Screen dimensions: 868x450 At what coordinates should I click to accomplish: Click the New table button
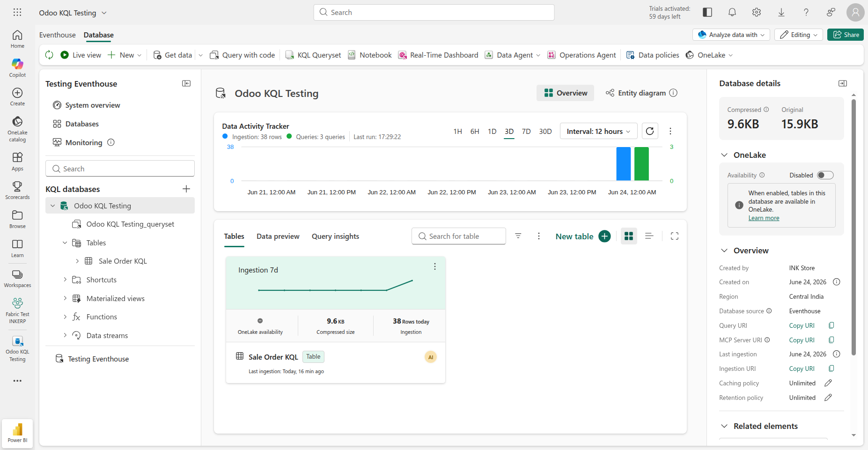click(x=583, y=236)
